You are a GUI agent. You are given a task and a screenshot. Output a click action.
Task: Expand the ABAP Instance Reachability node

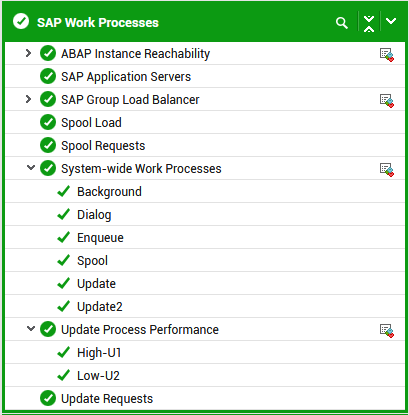tap(29, 53)
